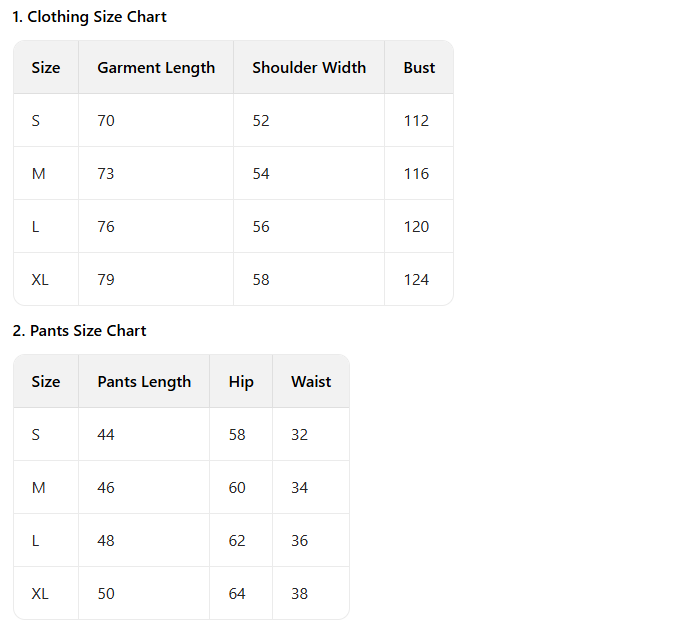Viewport: 678px width, 625px height.
Task: Click the Size header in the clothing table
Action: pyautogui.click(x=46, y=68)
